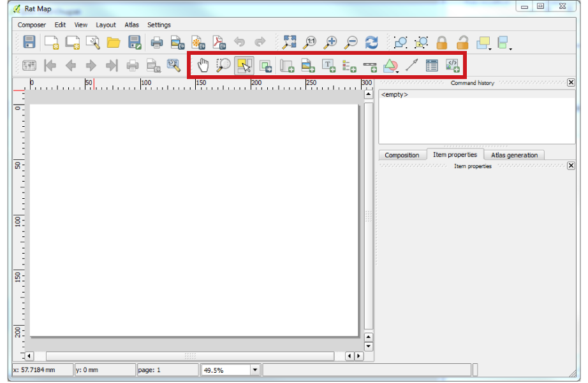Click the vertical scrollbar down arrow

(368, 346)
